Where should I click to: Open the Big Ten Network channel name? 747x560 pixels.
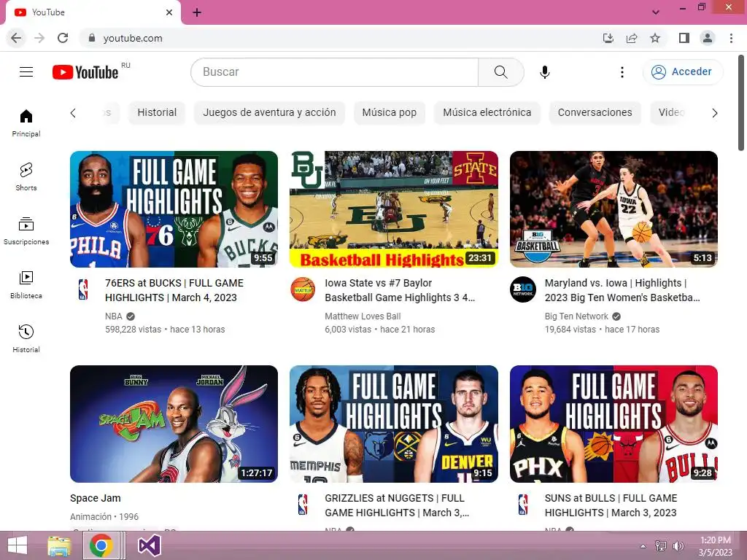[x=576, y=316]
